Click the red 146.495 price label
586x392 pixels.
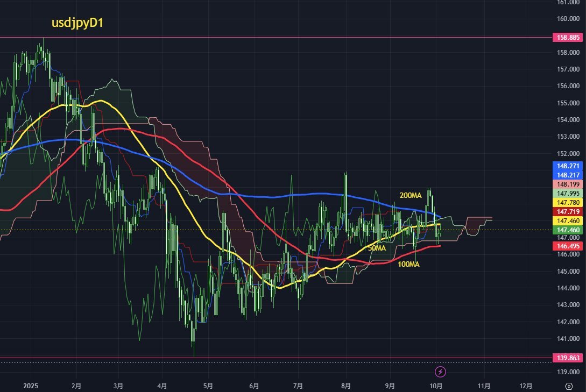tap(568, 246)
